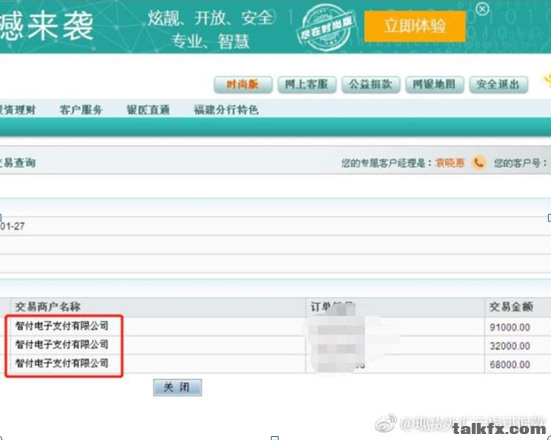This screenshot has width=551, height=440.
Task: Switch to the 时尚版 version
Action: click(x=243, y=84)
